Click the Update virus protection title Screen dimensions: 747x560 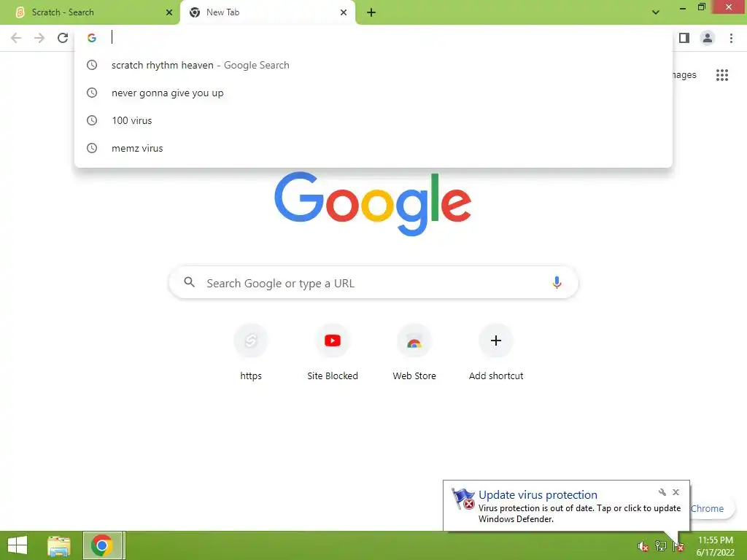click(x=538, y=495)
